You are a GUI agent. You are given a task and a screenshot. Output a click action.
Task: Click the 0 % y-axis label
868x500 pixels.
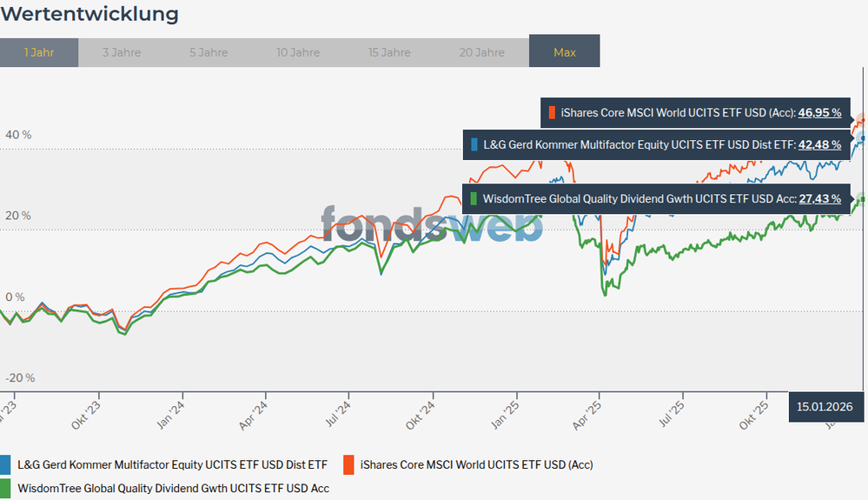[x=15, y=297]
